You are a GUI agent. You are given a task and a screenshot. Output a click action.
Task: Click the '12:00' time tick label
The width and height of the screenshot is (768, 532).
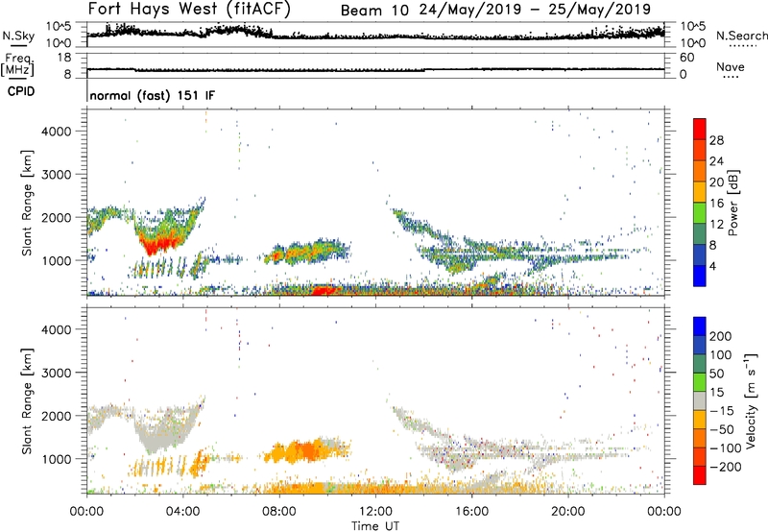click(375, 512)
